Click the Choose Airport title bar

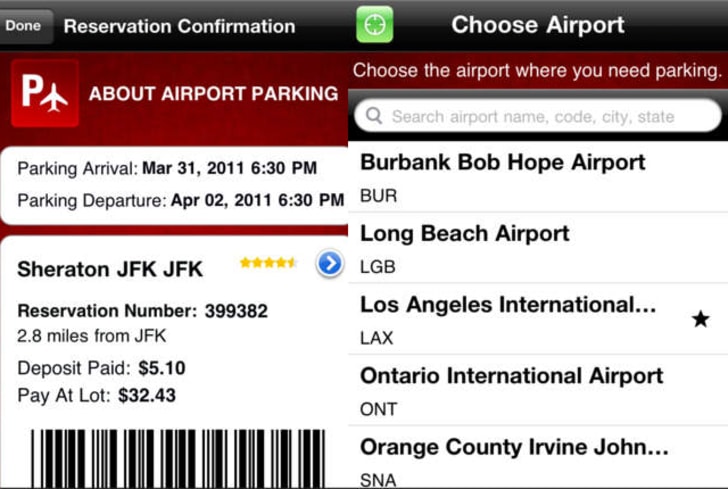[x=538, y=25]
